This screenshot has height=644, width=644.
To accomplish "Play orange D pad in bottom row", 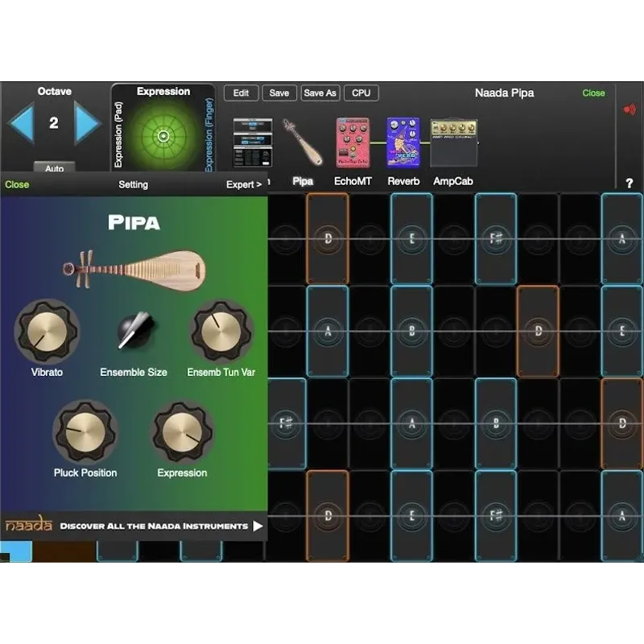I will point(328,516).
